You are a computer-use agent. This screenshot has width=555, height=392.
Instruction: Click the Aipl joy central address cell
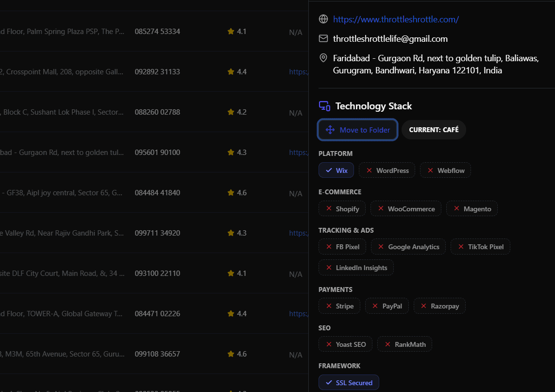click(x=61, y=193)
